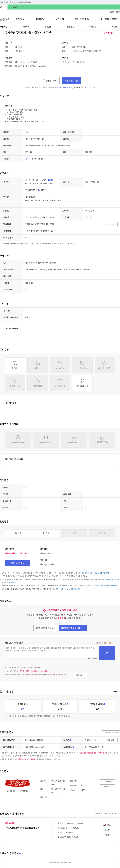Toggle 관심정보 등록 heart button
This screenshot has width=120, height=868.
coord(49,80)
